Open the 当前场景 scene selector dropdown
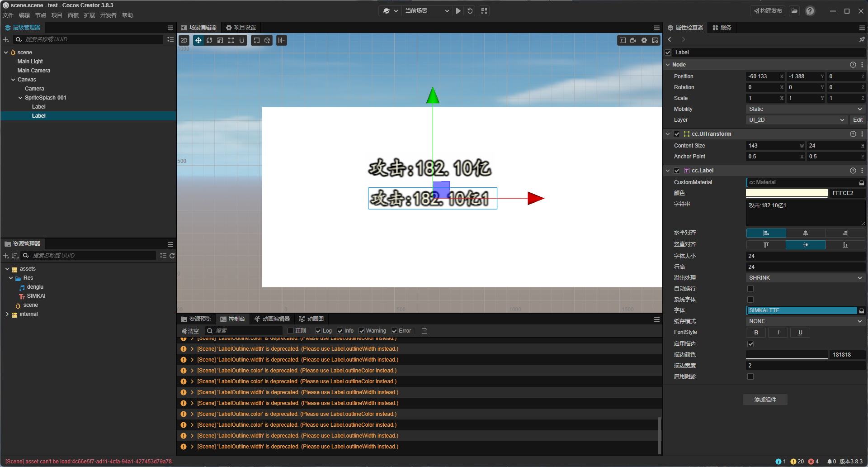The width and height of the screenshot is (868, 467). 427,11
